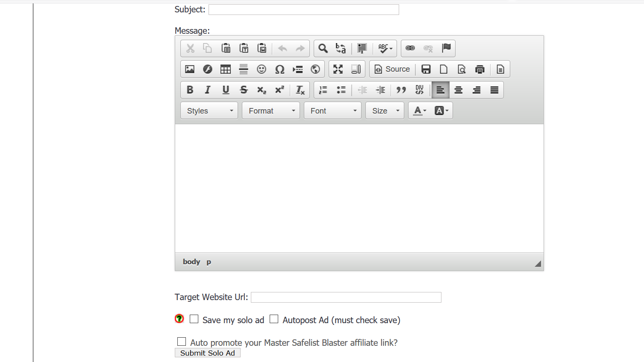Open the Find magnifier tool
644x362 pixels.
323,48
